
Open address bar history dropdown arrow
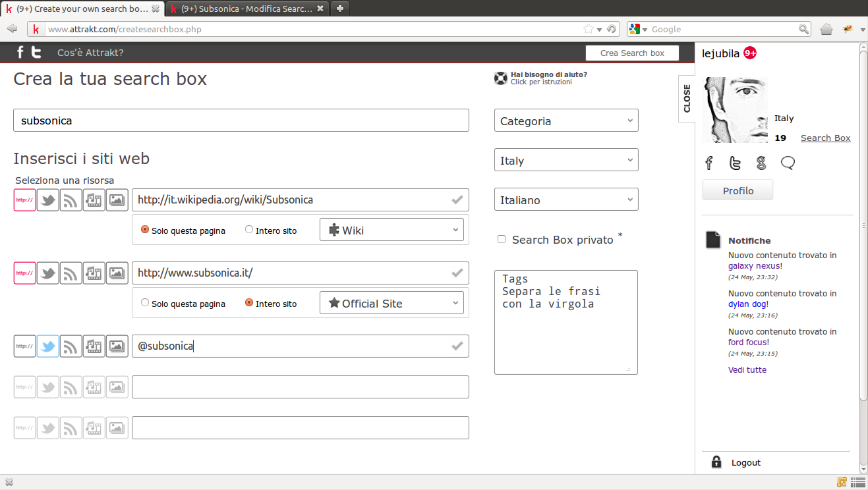(600, 29)
